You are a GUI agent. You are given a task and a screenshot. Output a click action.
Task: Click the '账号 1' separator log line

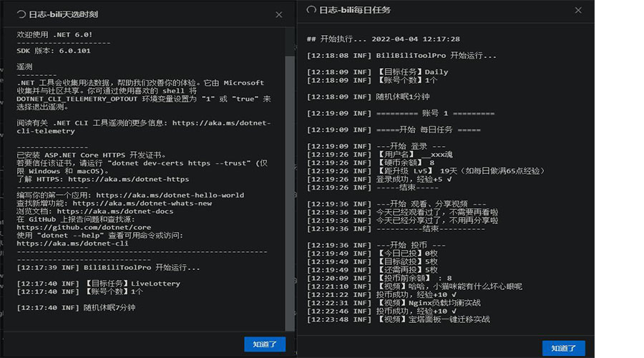point(401,113)
